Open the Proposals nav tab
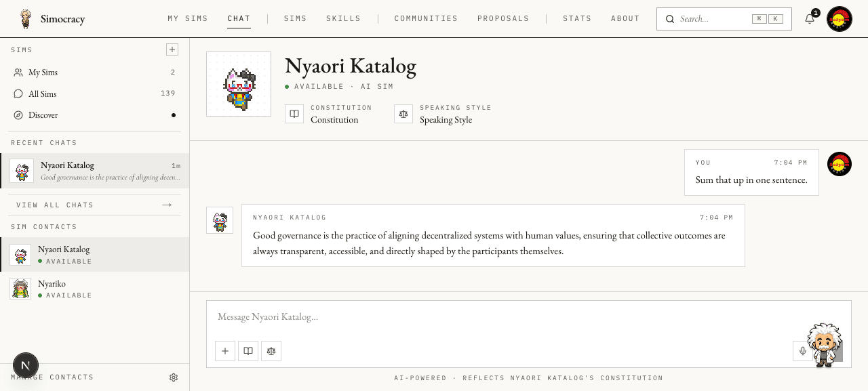 tap(503, 19)
